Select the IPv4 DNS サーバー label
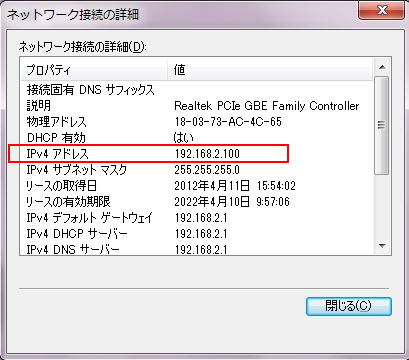This screenshot has width=409, height=360. (73, 249)
